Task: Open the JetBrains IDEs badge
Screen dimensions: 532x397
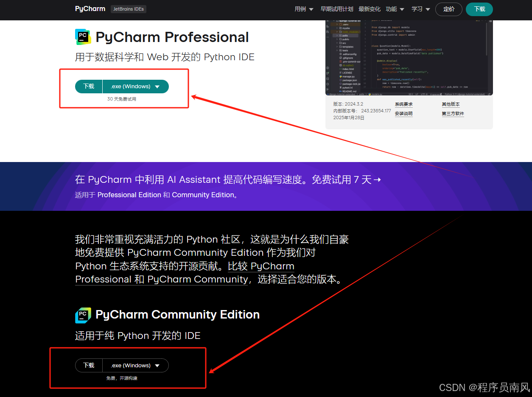Action: pos(129,9)
